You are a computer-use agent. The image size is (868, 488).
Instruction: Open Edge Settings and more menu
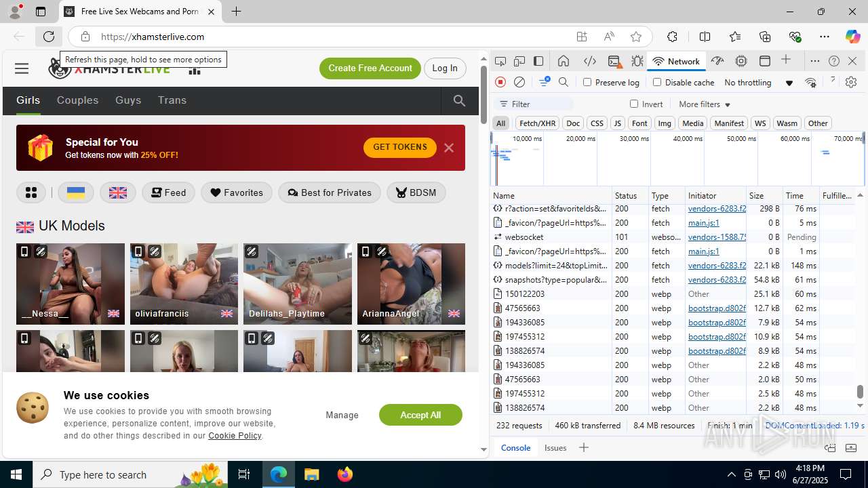click(825, 37)
